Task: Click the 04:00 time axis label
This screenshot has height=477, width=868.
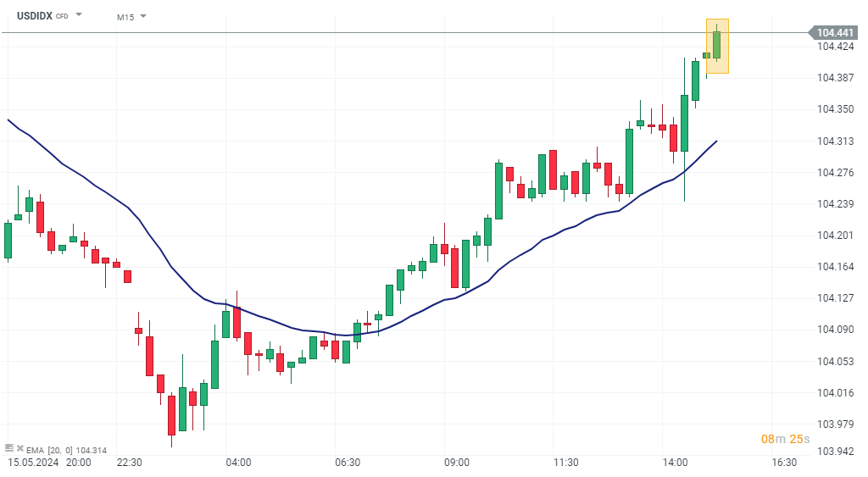Action: [x=238, y=463]
